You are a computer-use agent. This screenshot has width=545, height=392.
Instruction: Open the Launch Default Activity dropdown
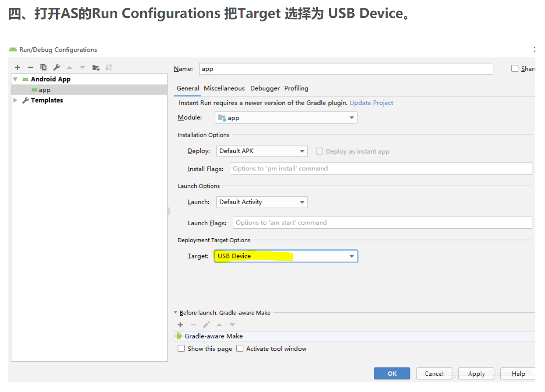point(262,202)
